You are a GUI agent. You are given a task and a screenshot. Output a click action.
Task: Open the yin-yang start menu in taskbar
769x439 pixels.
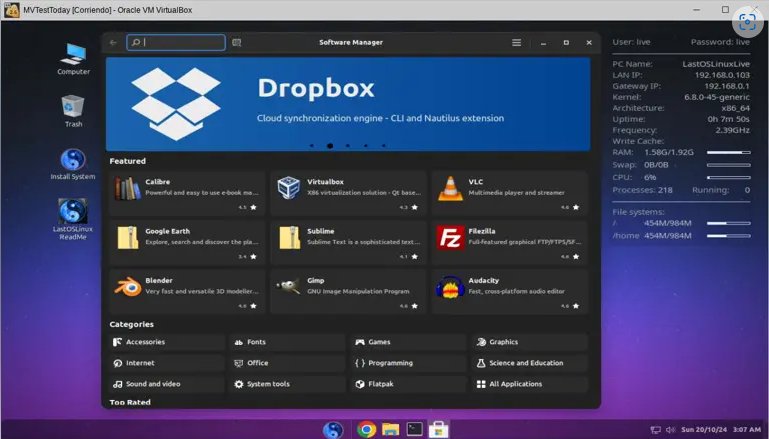click(x=333, y=429)
